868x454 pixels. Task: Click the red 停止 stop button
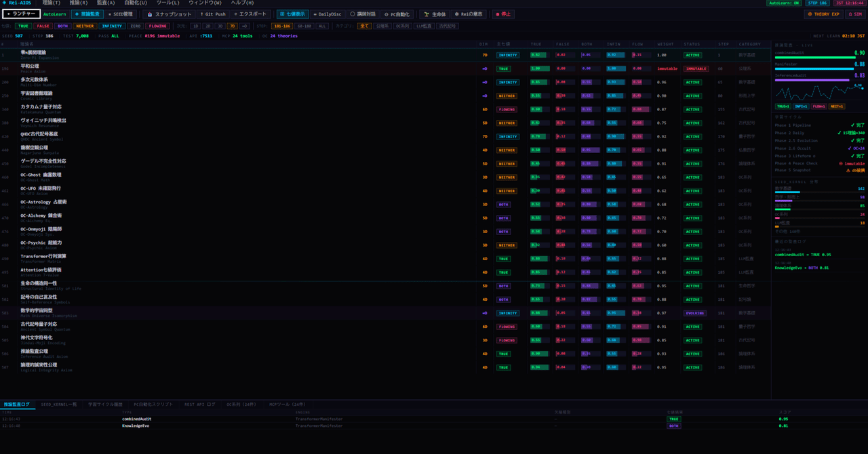(x=503, y=14)
